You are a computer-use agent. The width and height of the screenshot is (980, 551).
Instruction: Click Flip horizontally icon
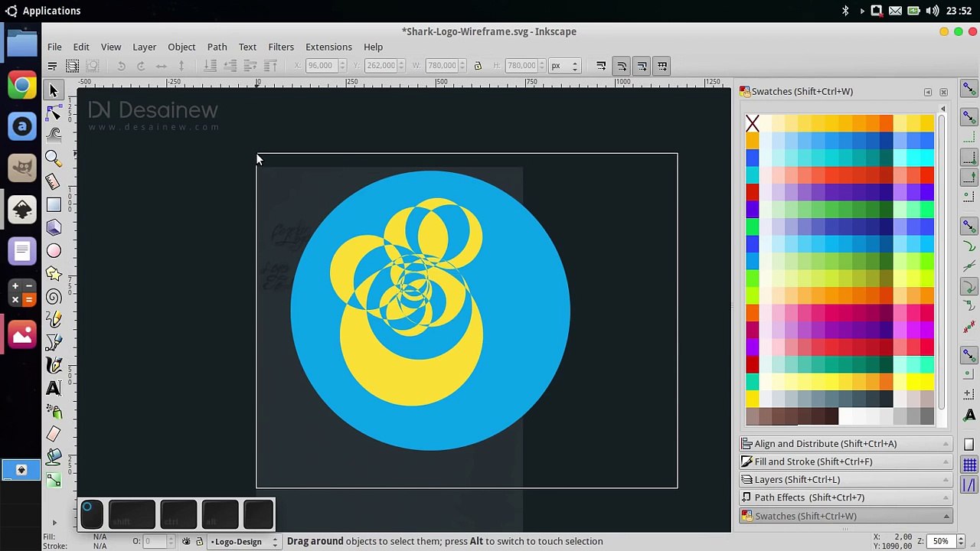point(162,66)
